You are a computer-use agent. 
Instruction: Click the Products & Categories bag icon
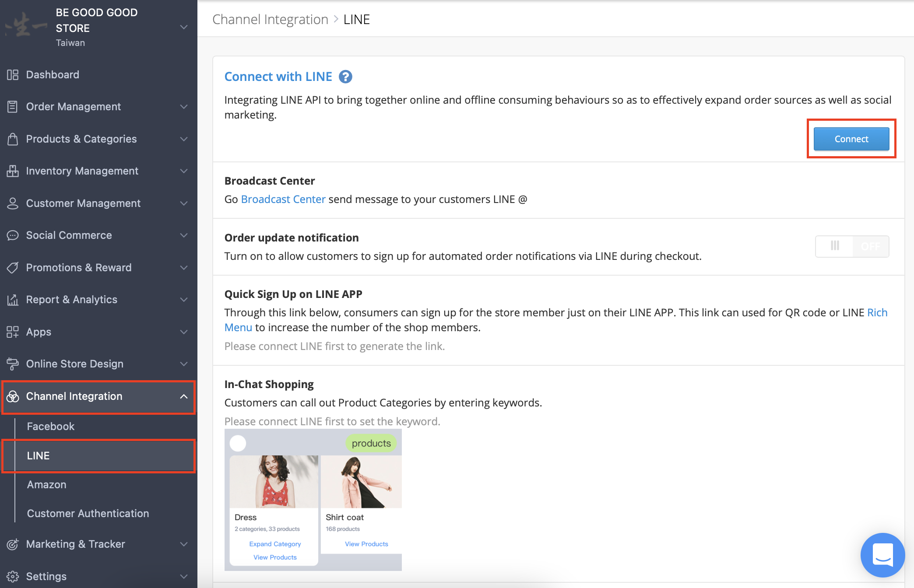point(13,139)
